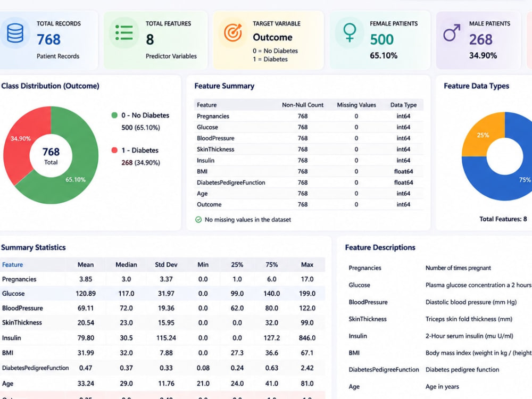
Task: Click the target icon in Target Variable card
Action: pyautogui.click(x=233, y=33)
